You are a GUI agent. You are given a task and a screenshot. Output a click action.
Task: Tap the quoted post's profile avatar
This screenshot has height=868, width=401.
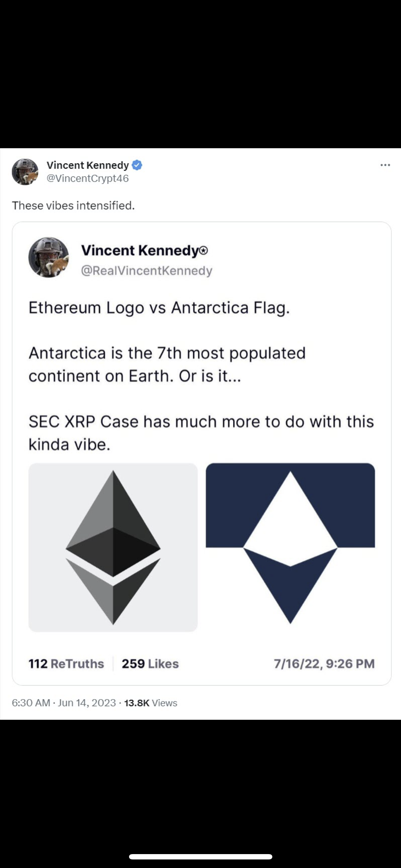coord(48,257)
